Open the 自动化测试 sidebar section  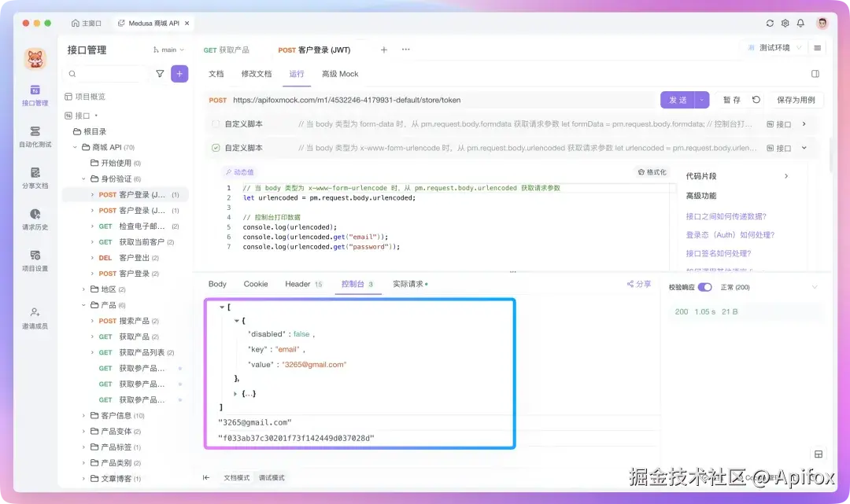pyautogui.click(x=35, y=137)
